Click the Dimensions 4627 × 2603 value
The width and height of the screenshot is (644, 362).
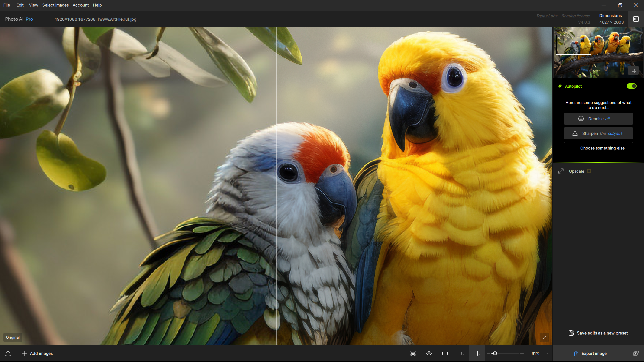point(611,22)
